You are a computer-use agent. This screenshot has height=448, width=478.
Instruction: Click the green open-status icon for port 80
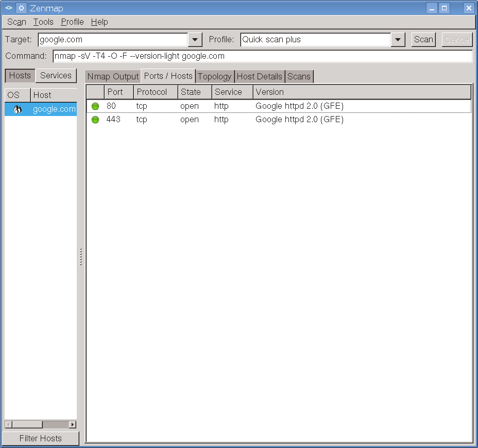pyautogui.click(x=95, y=106)
